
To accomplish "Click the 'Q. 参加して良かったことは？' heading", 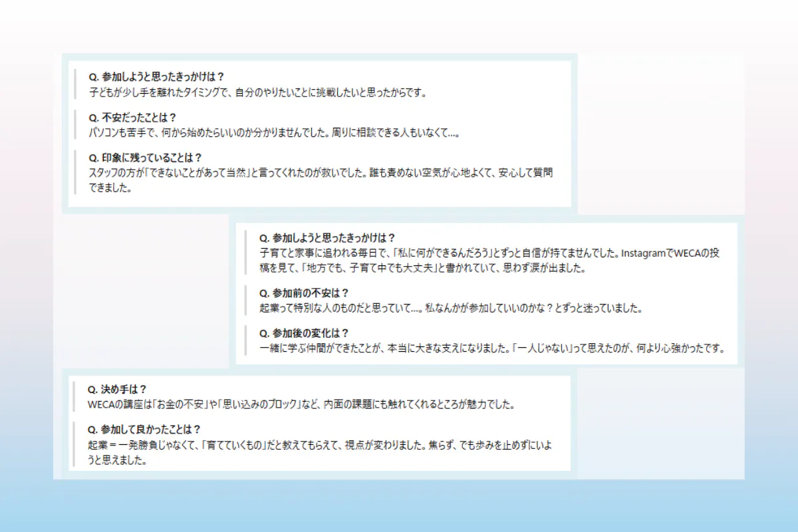I will pyautogui.click(x=144, y=430).
